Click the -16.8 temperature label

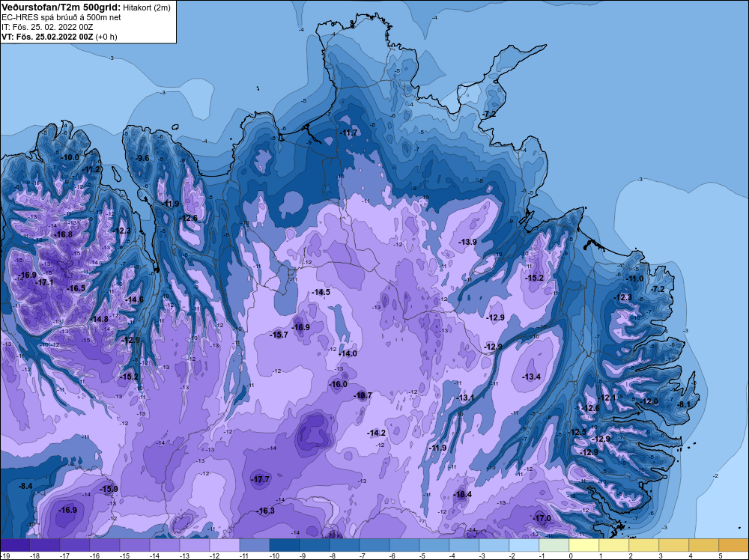(64, 234)
